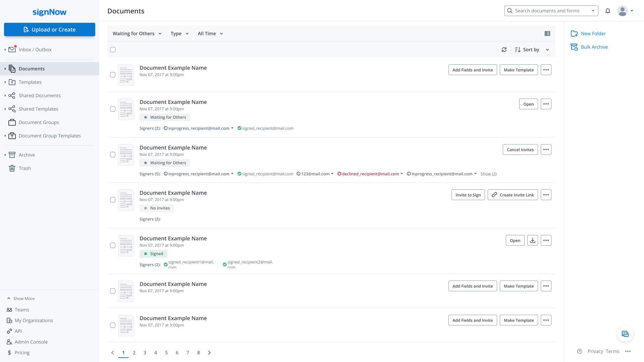Viewport: 644px width, 362px height.
Task: Open the Sort by dropdown
Action: (532, 50)
